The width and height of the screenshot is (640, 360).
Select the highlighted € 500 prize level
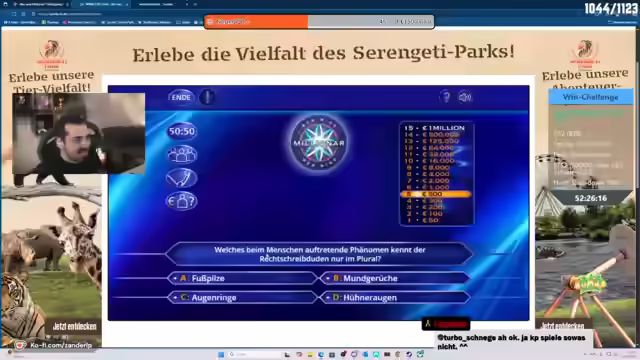coord(436,194)
